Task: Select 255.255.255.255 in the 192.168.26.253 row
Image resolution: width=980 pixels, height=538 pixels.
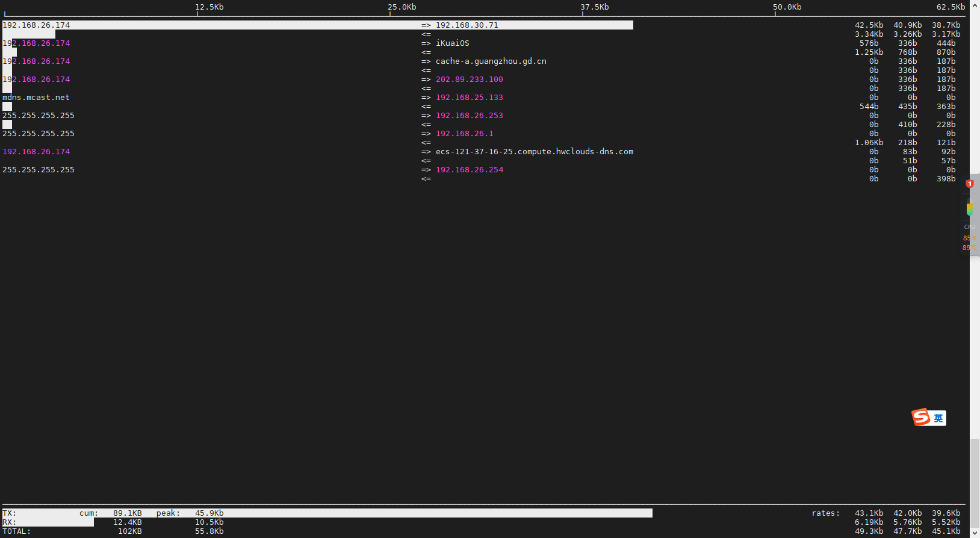Action: click(39, 115)
